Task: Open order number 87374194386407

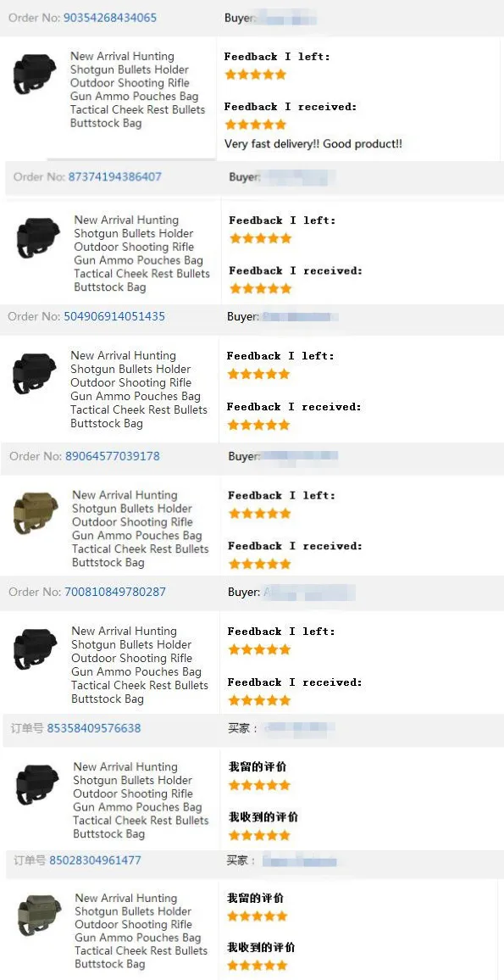Action: coord(114,177)
